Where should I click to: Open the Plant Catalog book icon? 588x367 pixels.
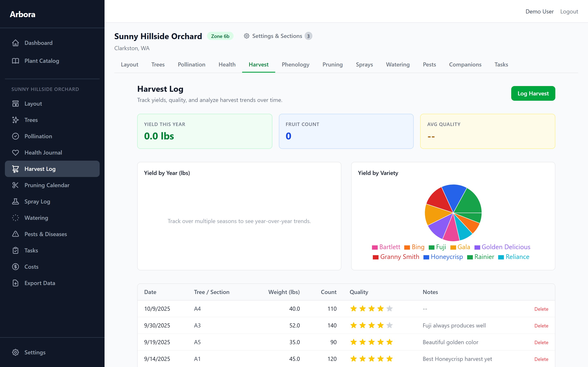point(16,61)
